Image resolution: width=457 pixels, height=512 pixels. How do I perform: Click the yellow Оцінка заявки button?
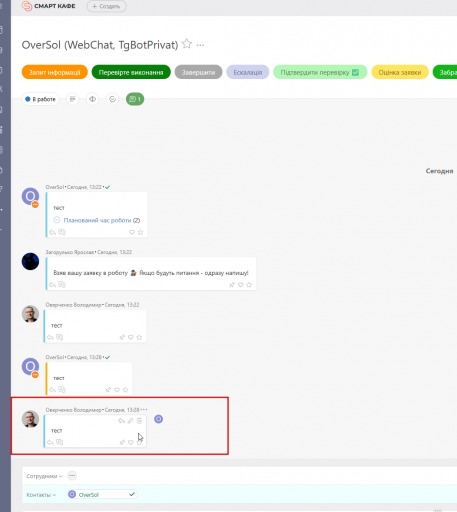click(x=400, y=72)
